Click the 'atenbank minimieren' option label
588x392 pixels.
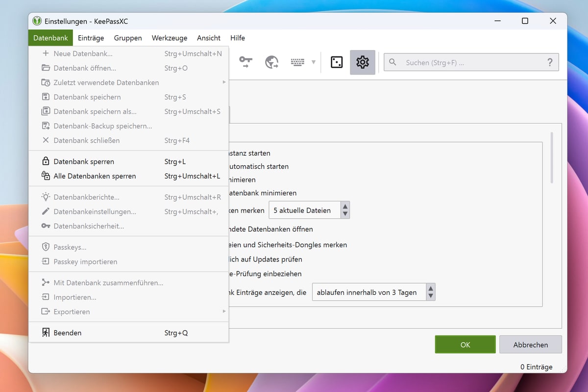pos(262,193)
